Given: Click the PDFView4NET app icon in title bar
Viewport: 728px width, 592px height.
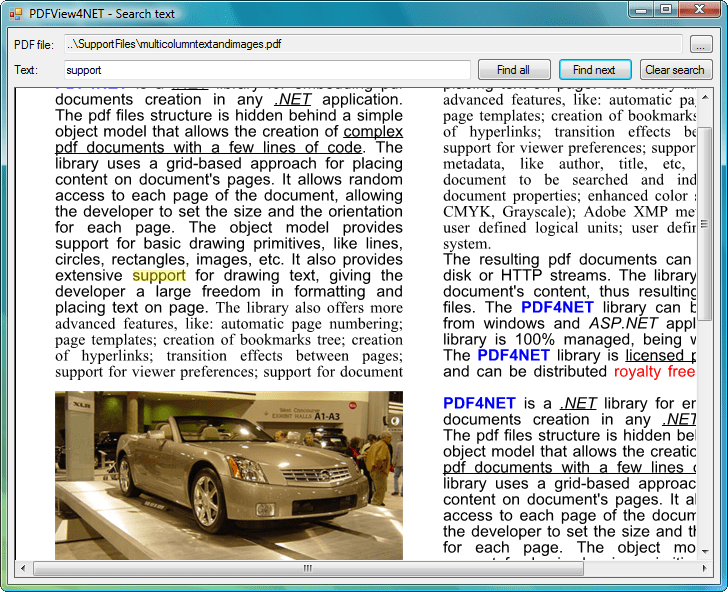Looking at the screenshot, I should coord(15,14).
